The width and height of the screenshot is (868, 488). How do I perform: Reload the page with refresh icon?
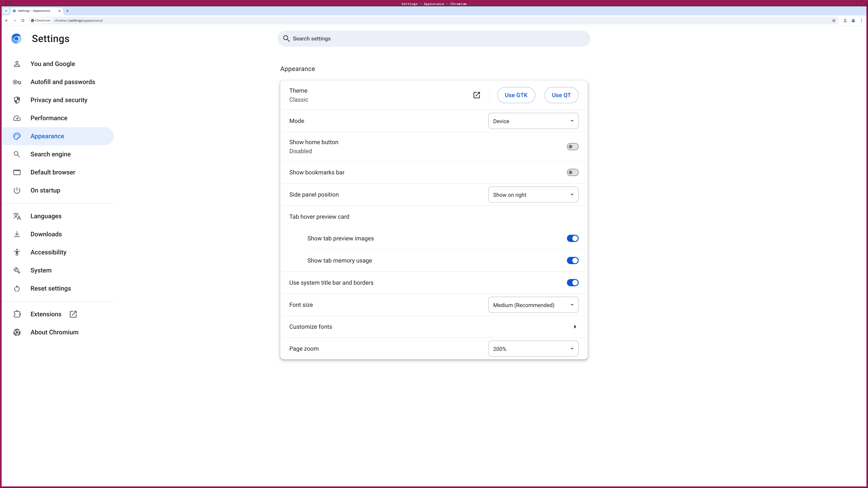23,21
